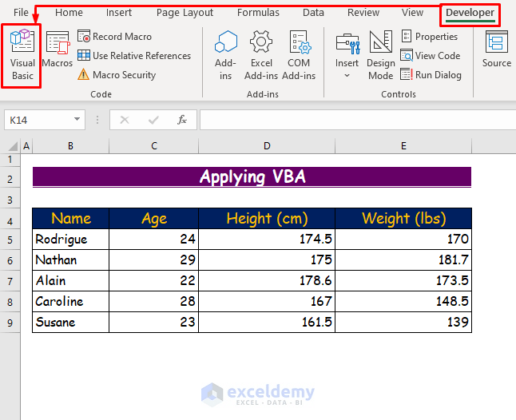Open the Visual Basic editor

coord(22,55)
